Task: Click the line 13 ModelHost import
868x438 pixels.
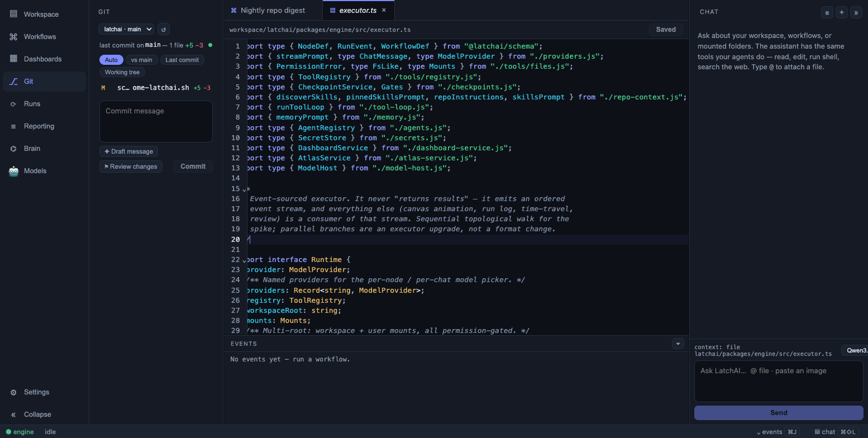Action: pos(348,168)
